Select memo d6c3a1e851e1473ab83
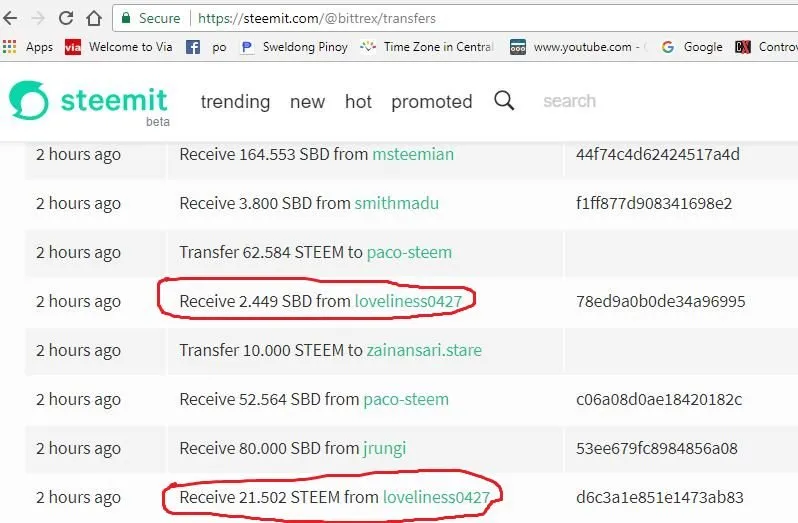798x523 pixels. coord(660,497)
